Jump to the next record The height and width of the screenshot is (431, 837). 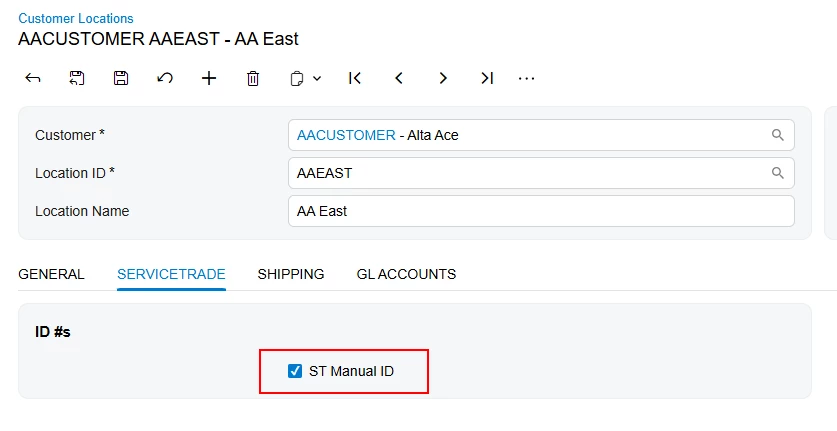(443, 78)
